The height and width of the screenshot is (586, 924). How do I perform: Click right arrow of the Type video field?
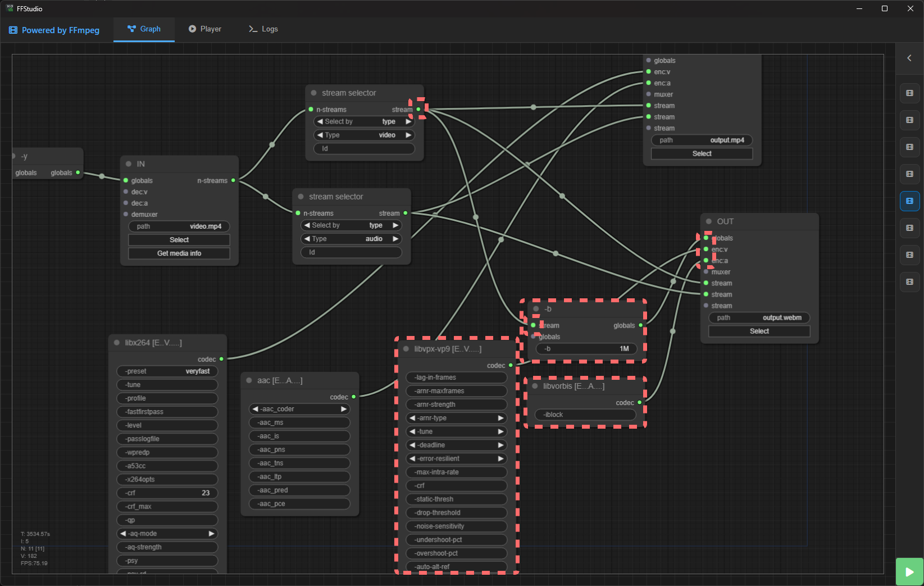(x=408, y=135)
